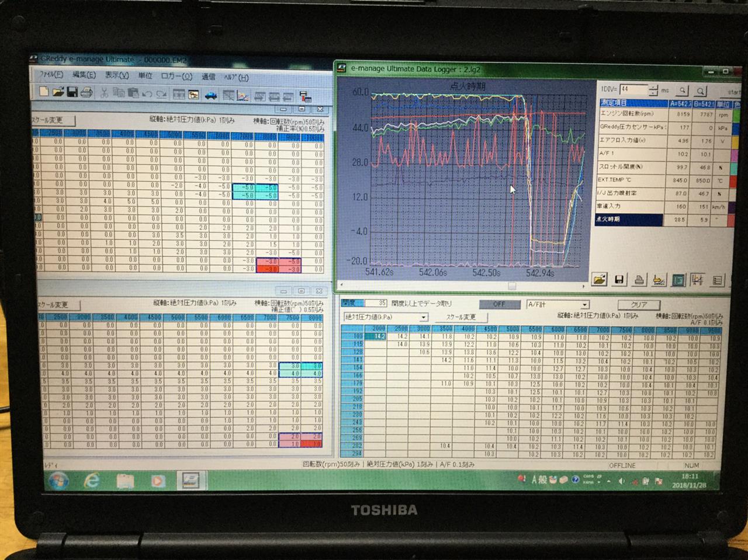This screenshot has width=748, height=560.
Task: Click the Redo arrow icon
Action: click(x=161, y=93)
